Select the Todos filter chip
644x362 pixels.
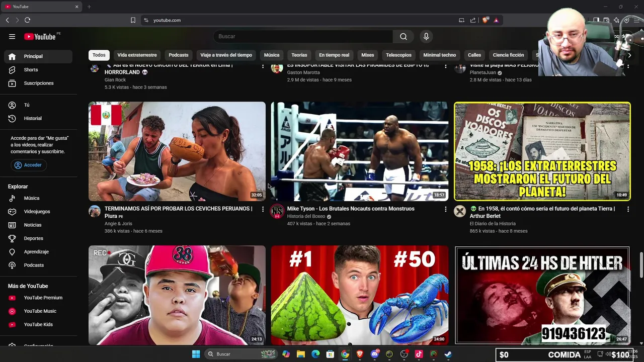click(x=99, y=55)
